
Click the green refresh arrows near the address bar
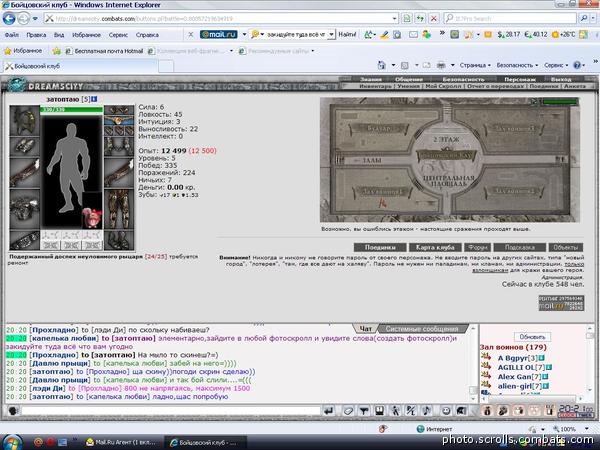[x=420, y=18]
